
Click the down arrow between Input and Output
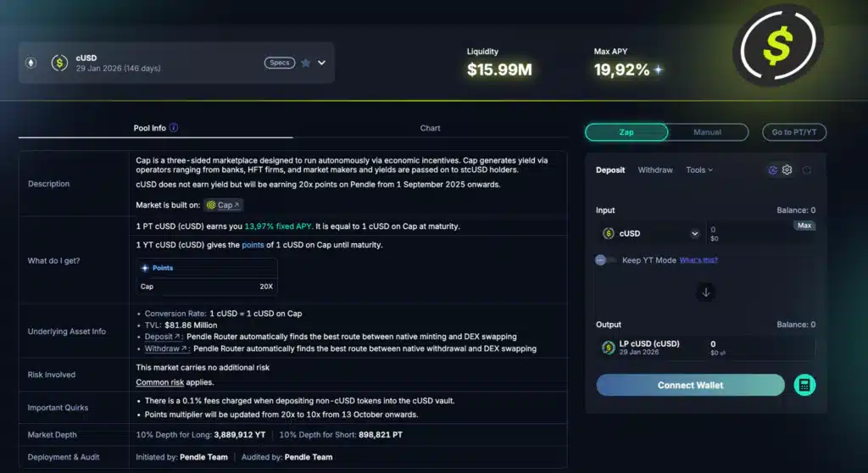click(705, 292)
